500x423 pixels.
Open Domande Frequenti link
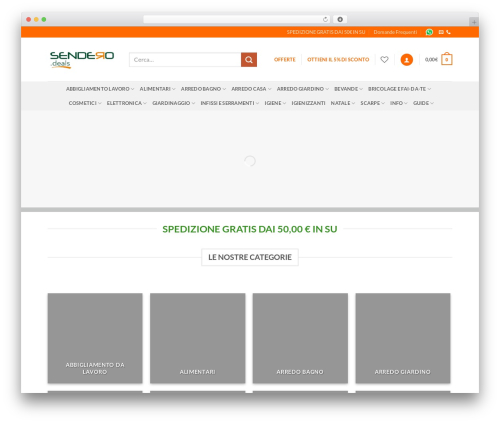click(x=395, y=32)
